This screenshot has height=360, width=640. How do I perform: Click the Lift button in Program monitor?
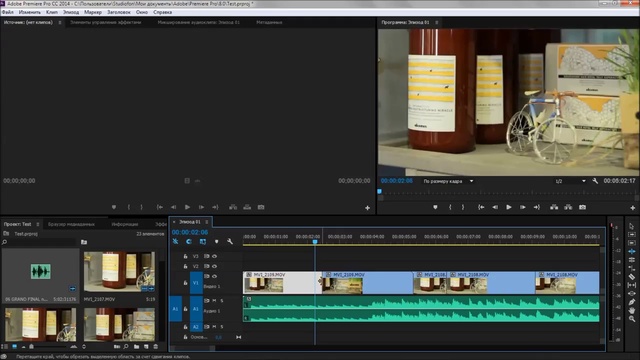point(554,207)
